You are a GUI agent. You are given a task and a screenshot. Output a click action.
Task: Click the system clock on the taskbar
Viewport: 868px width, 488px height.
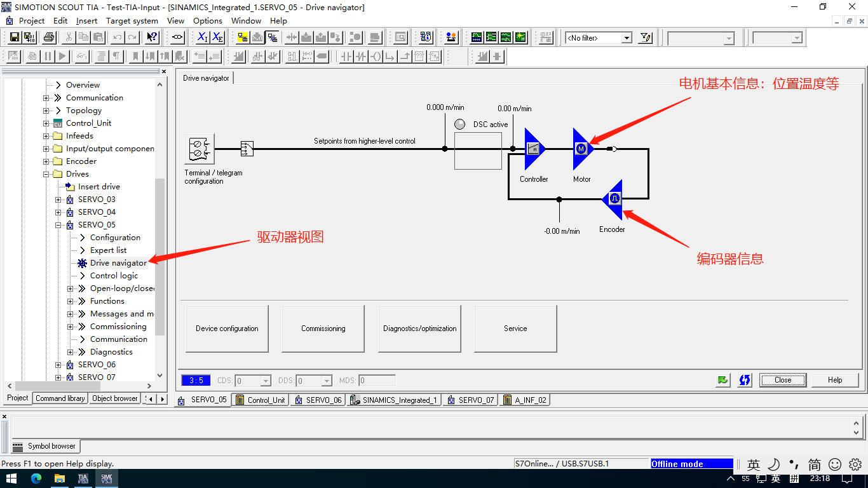[820, 478]
